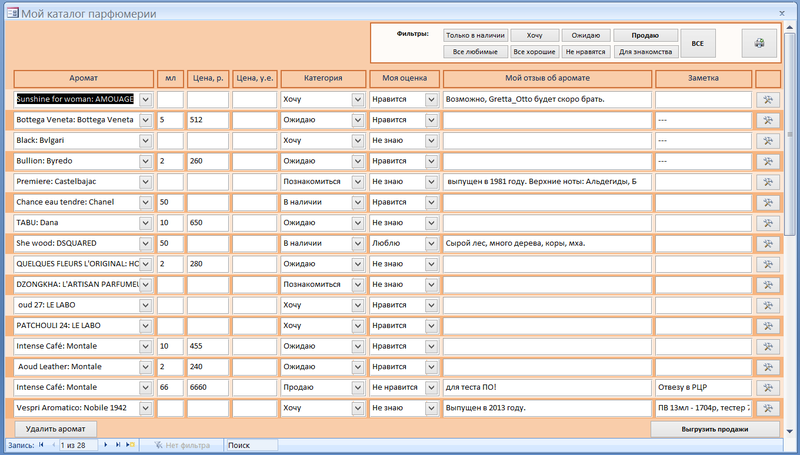Click tools icon in Black: Bvlgari row
Viewport: 800px width, 455px height.
pyautogui.click(x=767, y=141)
